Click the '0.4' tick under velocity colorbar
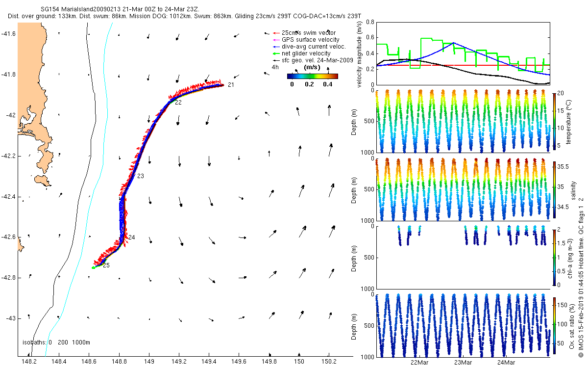 [327, 84]
